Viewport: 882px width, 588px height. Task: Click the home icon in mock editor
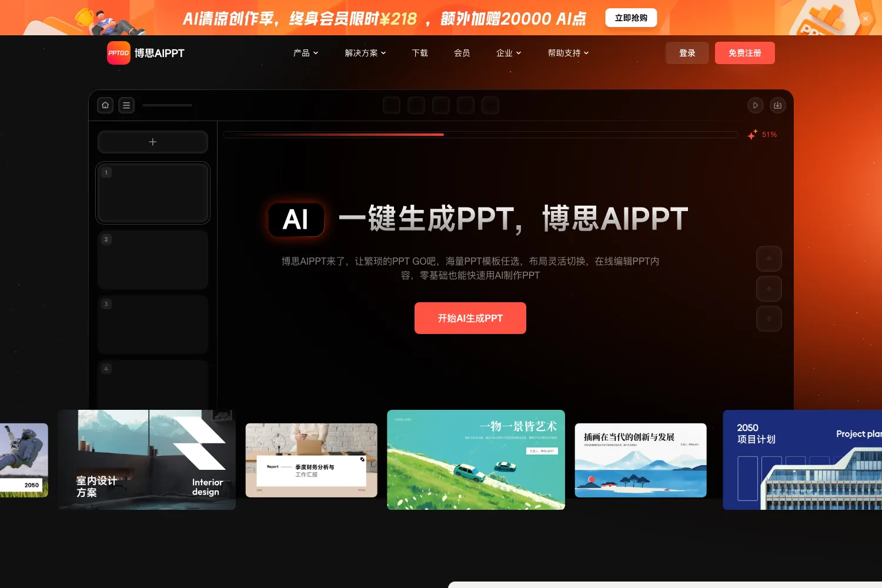(105, 105)
